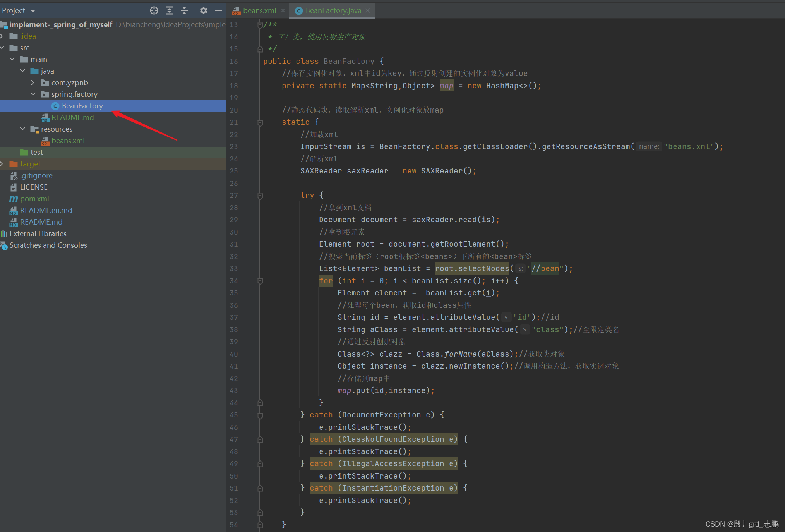Open the Project panel settings gear
Screen dimensions: 785x532
[204, 10]
